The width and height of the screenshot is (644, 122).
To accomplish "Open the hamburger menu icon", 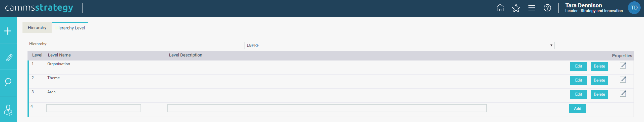I will coord(532,8).
